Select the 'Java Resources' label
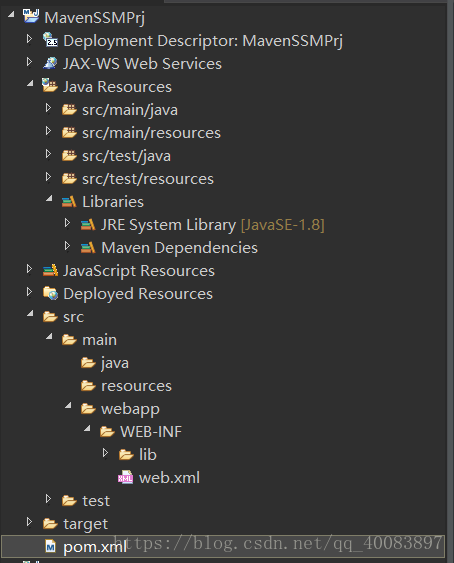The height and width of the screenshot is (563, 454). tap(117, 87)
